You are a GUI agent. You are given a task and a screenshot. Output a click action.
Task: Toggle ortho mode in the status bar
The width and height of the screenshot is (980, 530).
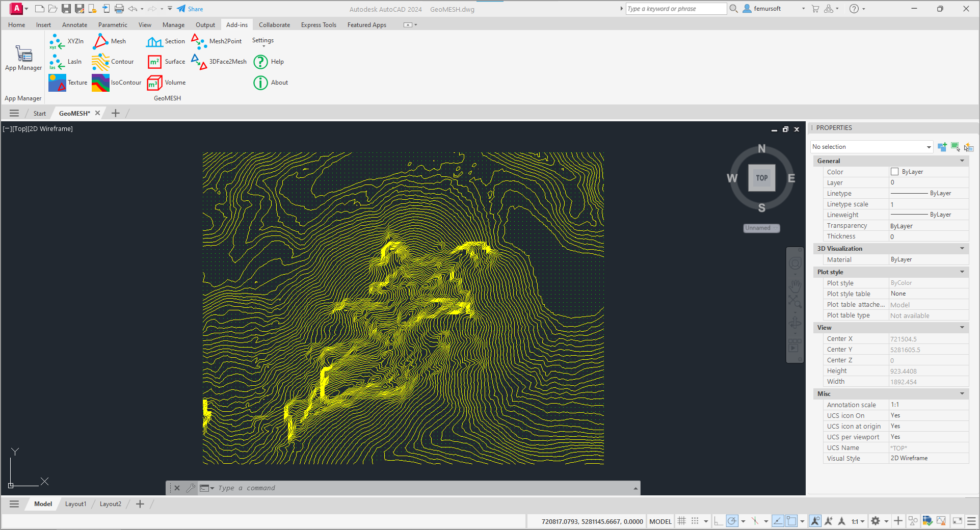pyautogui.click(x=718, y=521)
